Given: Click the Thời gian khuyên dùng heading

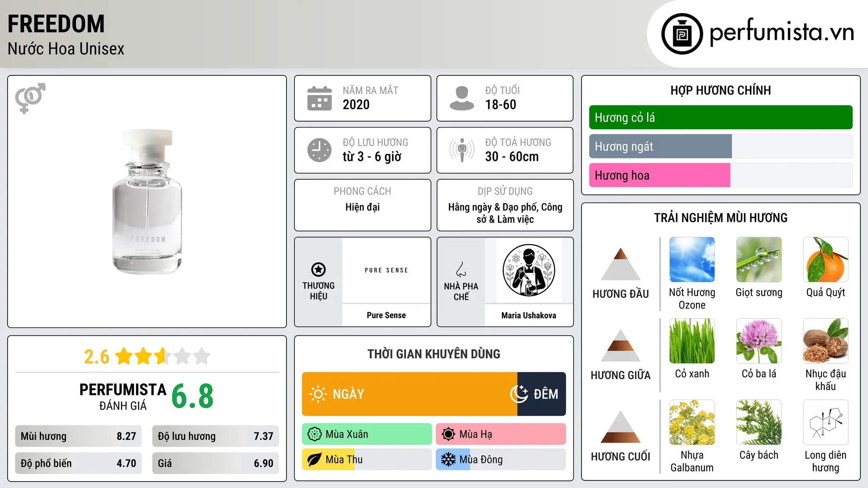Looking at the screenshot, I should [x=434, y=354].
